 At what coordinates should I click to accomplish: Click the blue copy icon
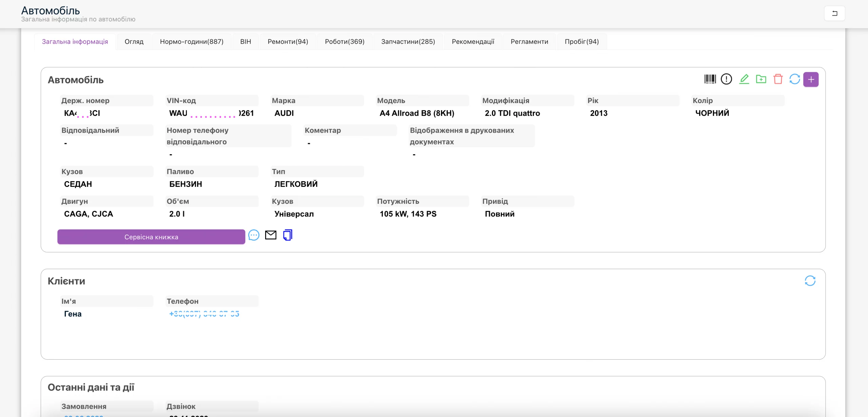(x=288, y=235)
